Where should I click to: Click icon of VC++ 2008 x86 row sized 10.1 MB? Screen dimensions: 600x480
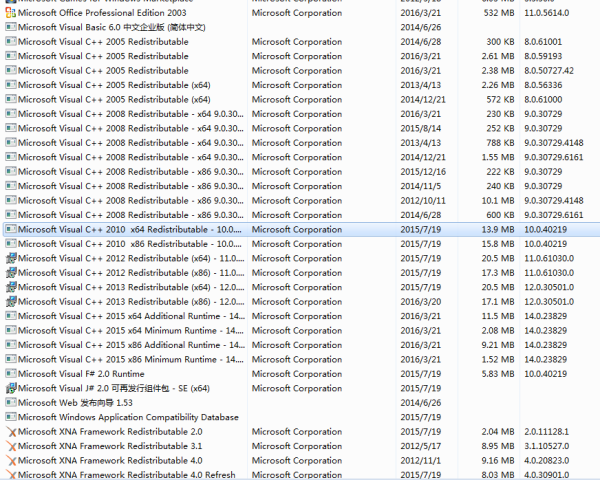coord(11,200)
